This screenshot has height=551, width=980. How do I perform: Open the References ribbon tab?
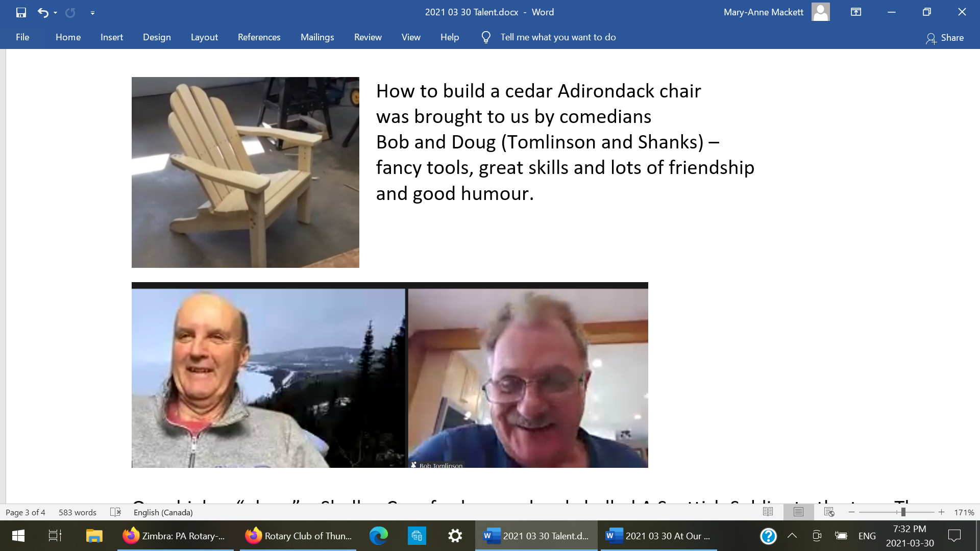[259, 37]
